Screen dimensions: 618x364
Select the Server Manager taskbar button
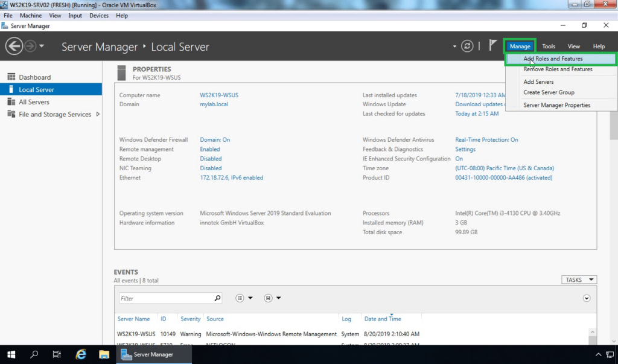click(x=154, y=354)
